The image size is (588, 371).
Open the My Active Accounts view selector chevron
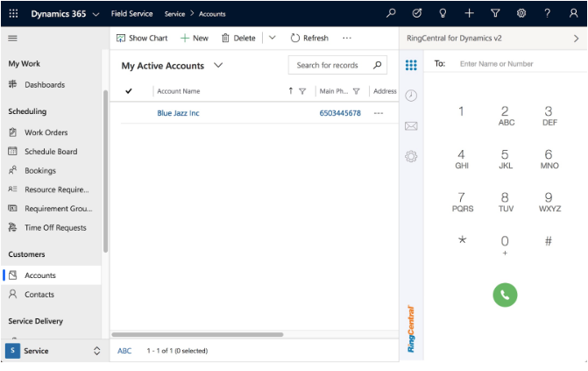(x=218, y=65)
